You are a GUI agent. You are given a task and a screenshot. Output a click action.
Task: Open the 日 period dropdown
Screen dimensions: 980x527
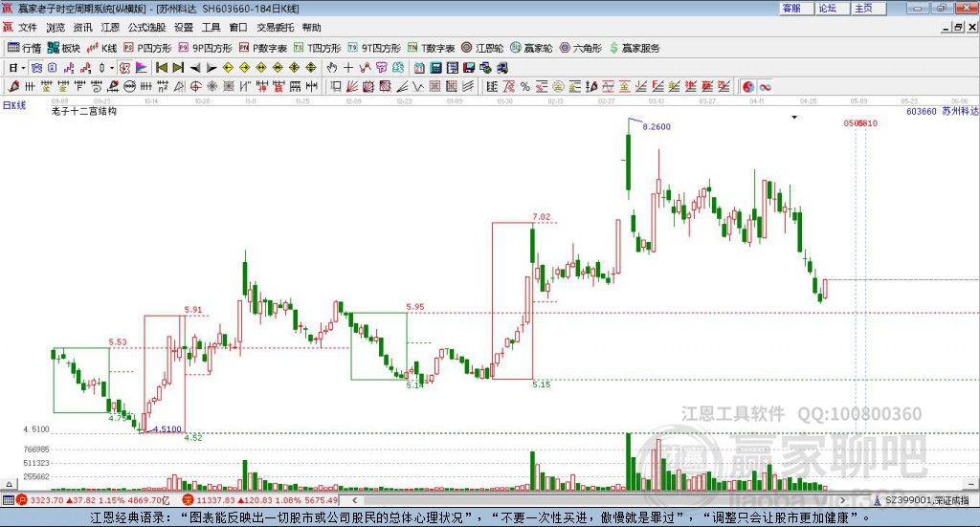[x=17, y=68]
